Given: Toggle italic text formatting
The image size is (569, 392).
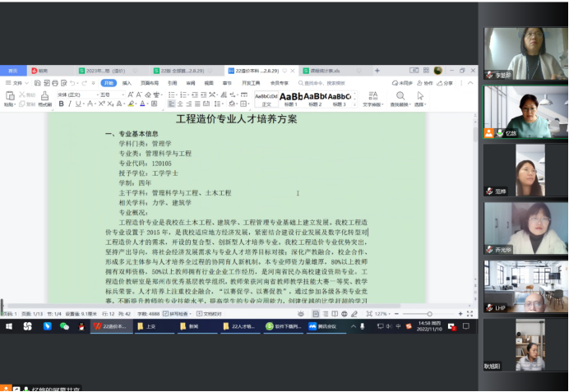Looking at the screenshot, I should tap(69, 104).
